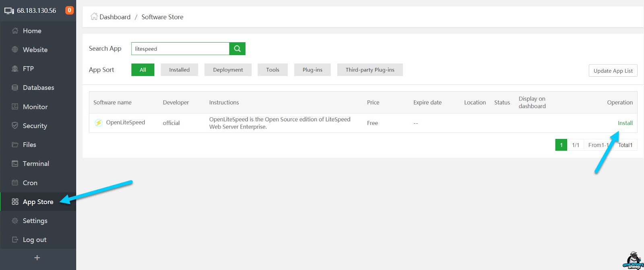Click the OpenLiteSpeed lightning logo icon
Image resolution: width=644 pixels, height=270 pixels.
click(99, 123)
